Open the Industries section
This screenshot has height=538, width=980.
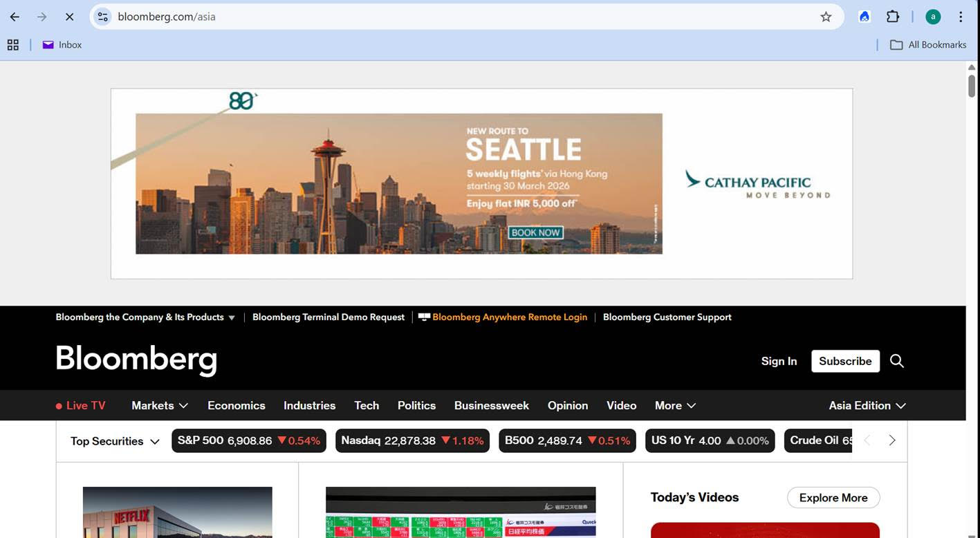309,406
